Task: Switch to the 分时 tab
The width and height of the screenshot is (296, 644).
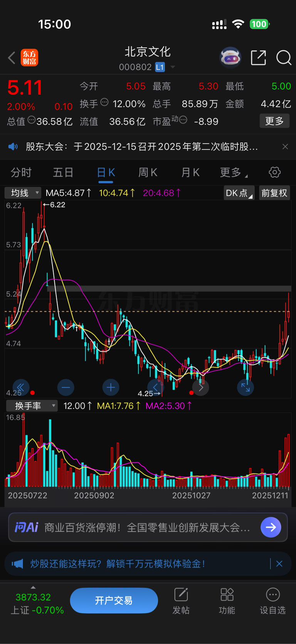Action: click(x=21, y=172)
